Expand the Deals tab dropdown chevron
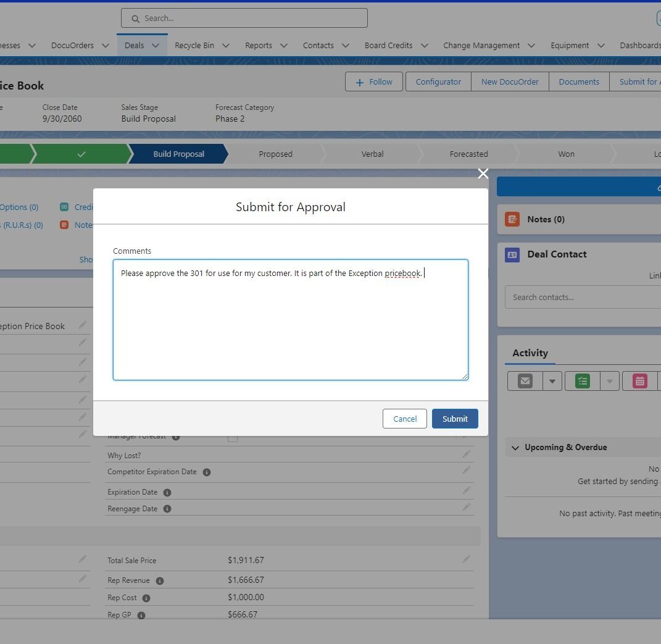The height and width of the screenshot is (644, 661). (156, 46)
